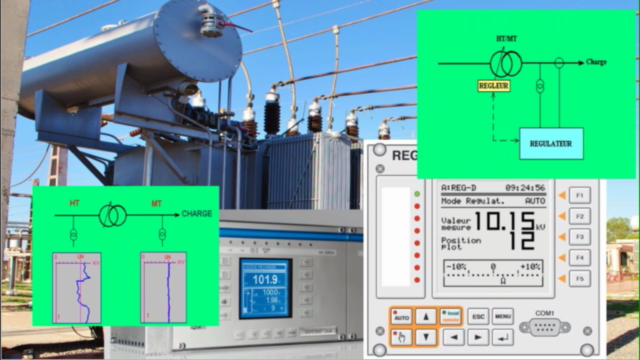
Task: Switch regulator to manual hand mode
Action: 401,337
